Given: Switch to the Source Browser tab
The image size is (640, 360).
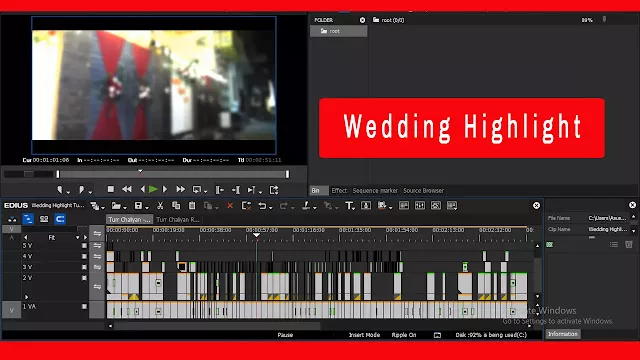Looking at the screenshot, I should click(423, 191).
